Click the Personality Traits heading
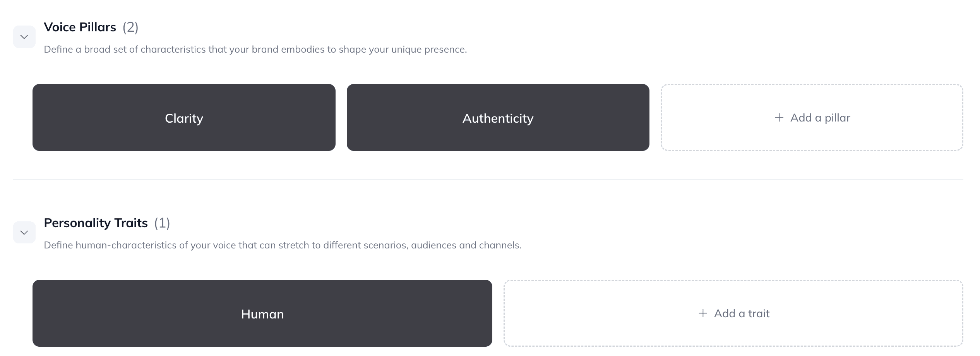This screenshot has height=356, width=980. click(x=96, y=223)
